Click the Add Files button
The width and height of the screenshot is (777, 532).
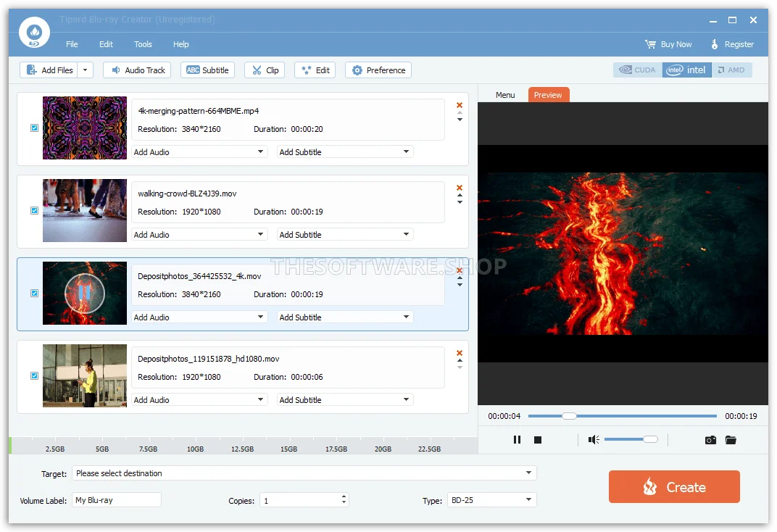[49, 70]
